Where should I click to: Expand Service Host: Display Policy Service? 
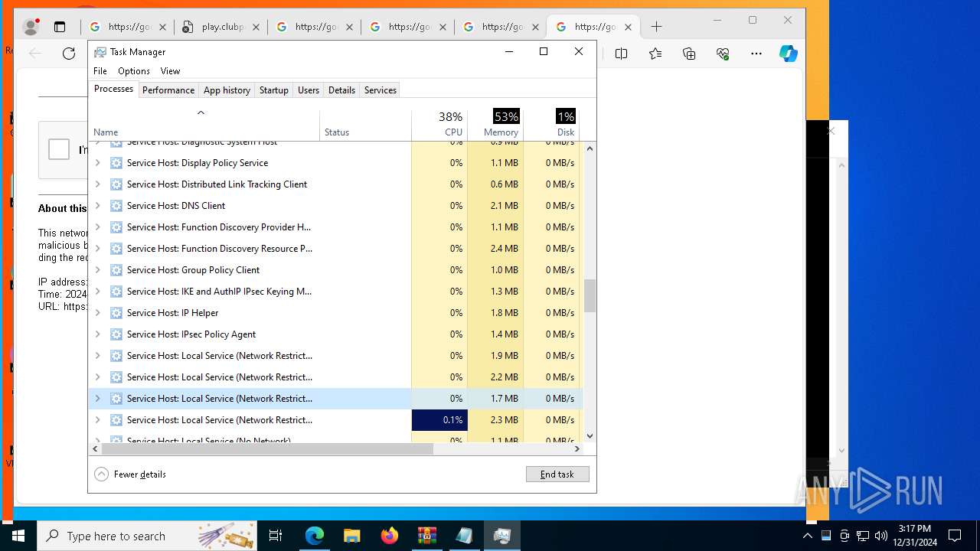click(97, 163)
